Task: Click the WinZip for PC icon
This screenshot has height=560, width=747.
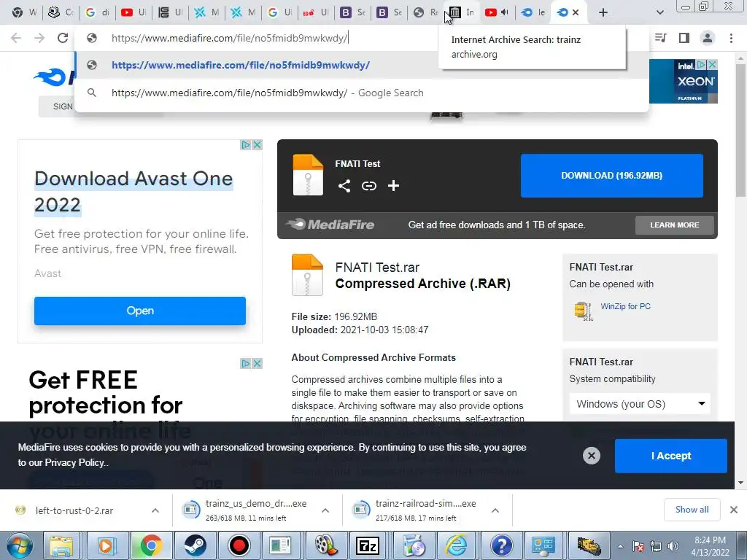Action: tap(583, 311)
